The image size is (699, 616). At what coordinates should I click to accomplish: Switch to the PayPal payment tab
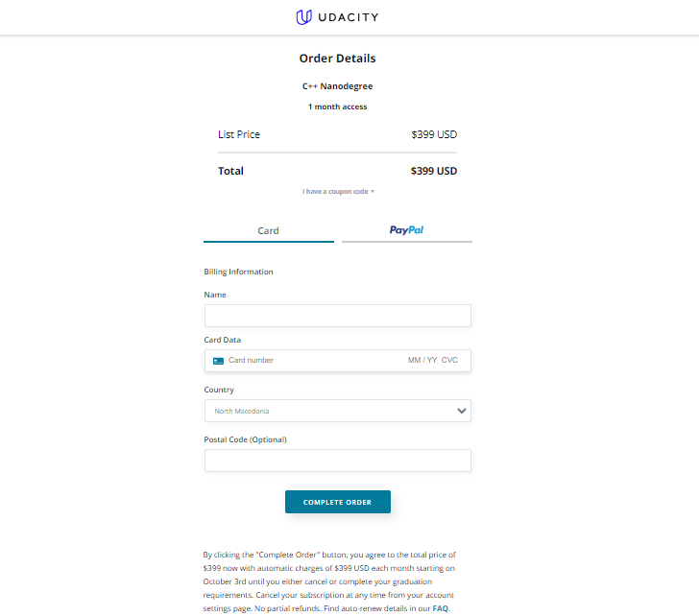[x=406, y=230]
